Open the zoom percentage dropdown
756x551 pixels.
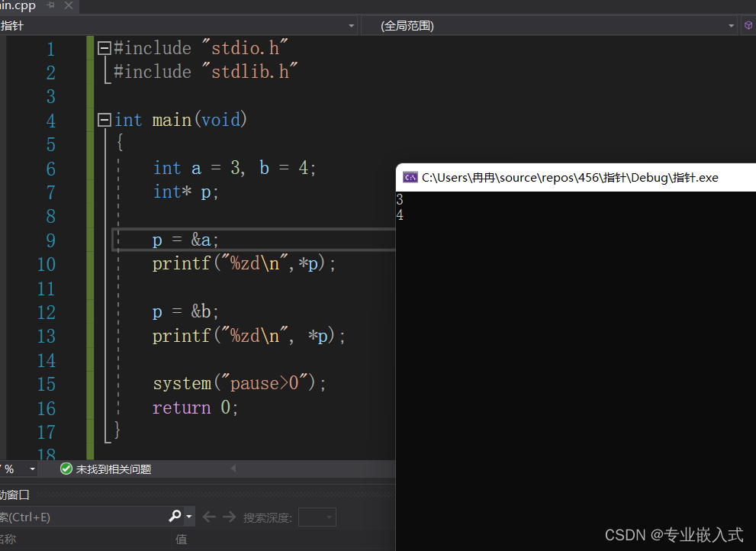coord(32,469)
